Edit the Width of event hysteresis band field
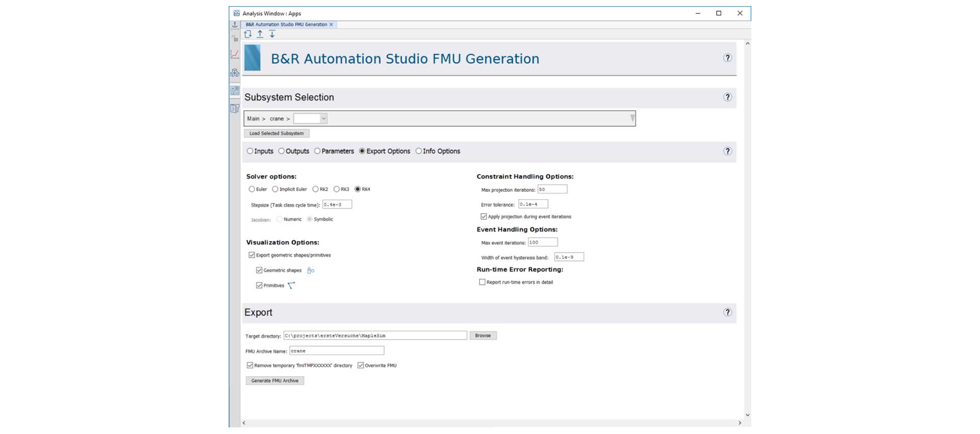 (x=569, y=257)
